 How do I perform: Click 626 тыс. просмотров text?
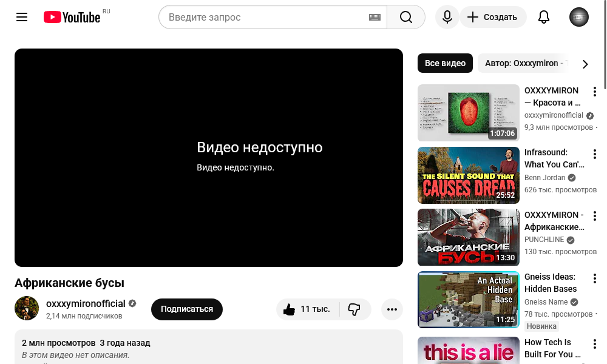[560, 189]
